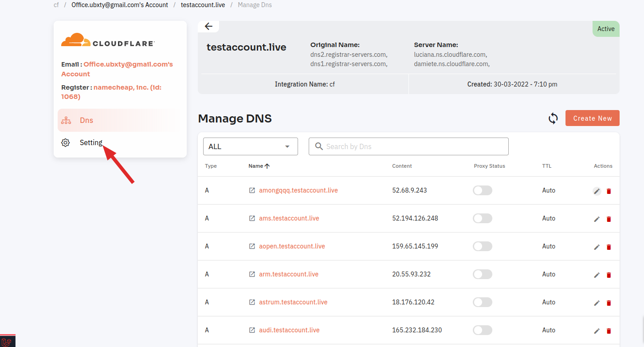Toggle proxy status for ams.testaccount.live
This screenshot has height=347, width=644.
click(483, 218)
